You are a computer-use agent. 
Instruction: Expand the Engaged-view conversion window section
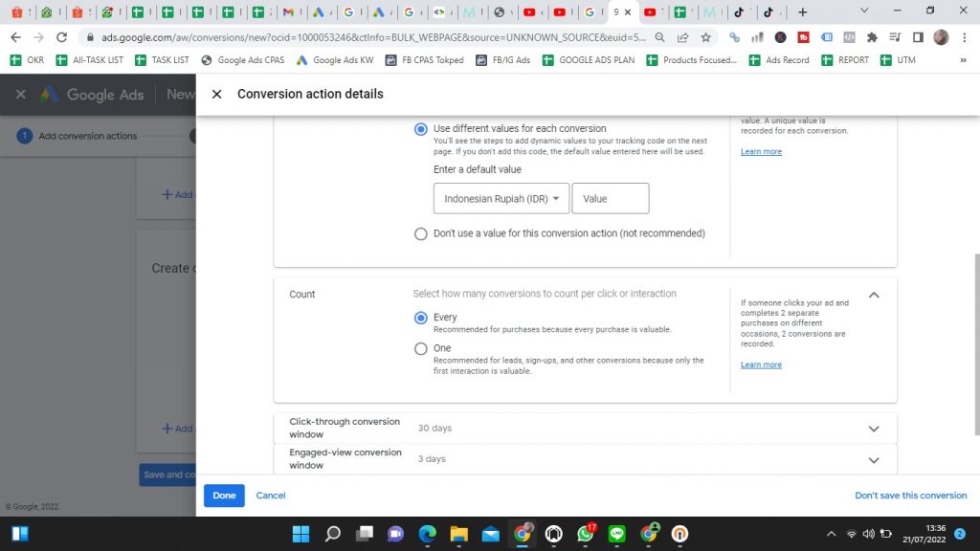pyautogui.click(x=873, y=459)
